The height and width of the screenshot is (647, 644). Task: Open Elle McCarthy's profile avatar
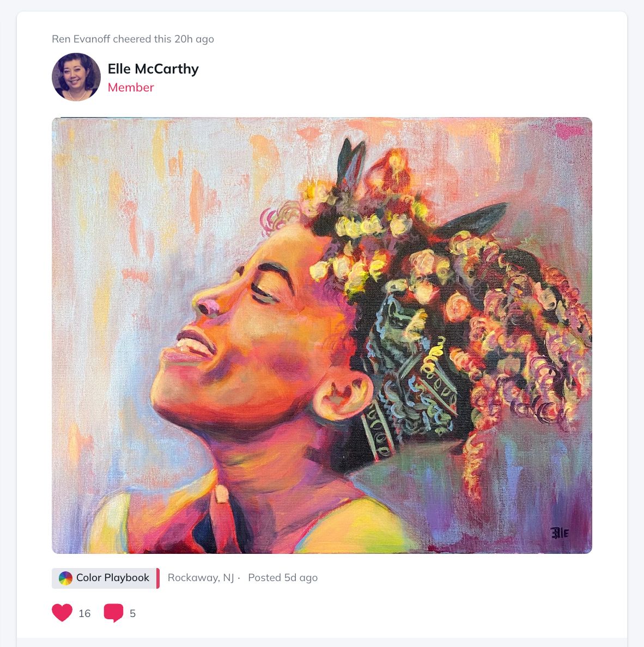coord(76,77)
